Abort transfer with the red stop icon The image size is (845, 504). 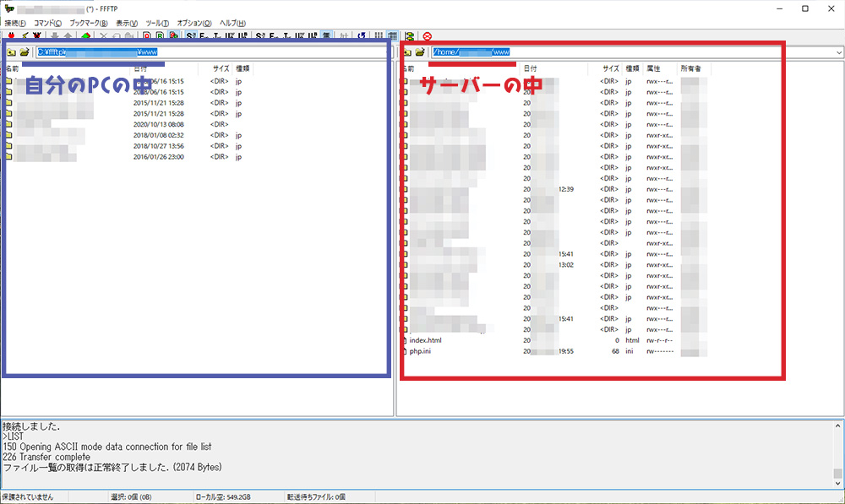427,36
